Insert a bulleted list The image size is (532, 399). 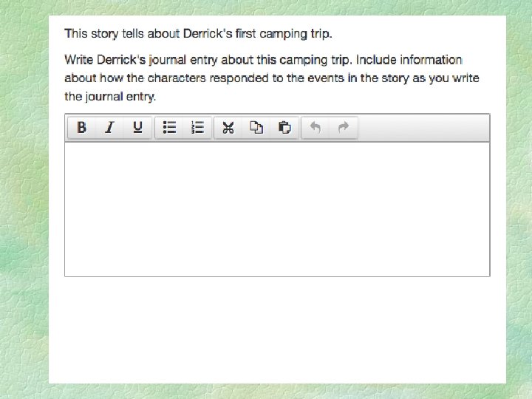(169, 128)
